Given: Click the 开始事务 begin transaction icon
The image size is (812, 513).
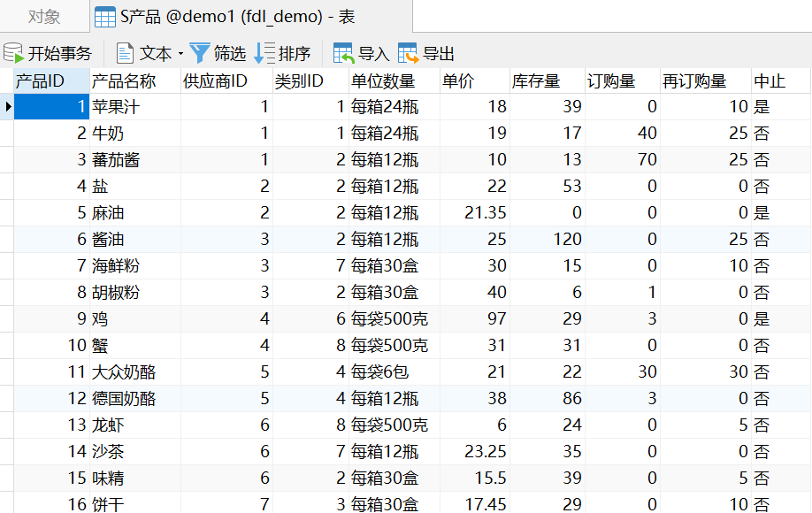Looking at the screenshot, I should point(13,54).
